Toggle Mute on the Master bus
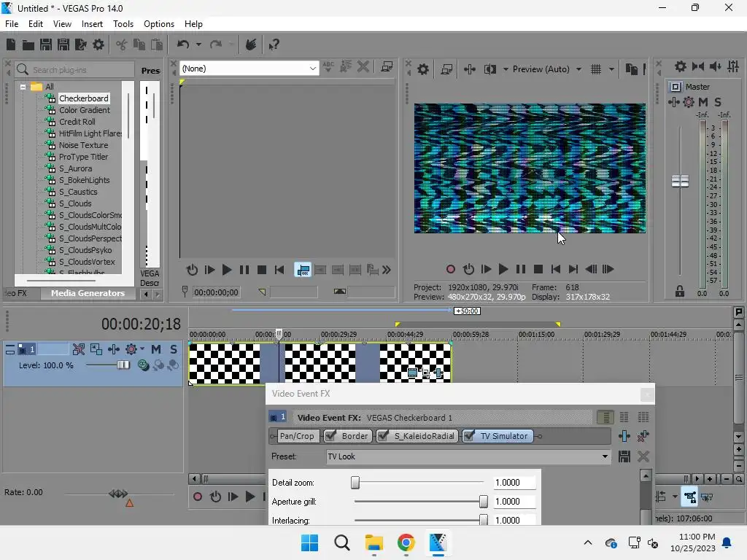The height and width of the screenshot is (560, 747). pos(703,102)
